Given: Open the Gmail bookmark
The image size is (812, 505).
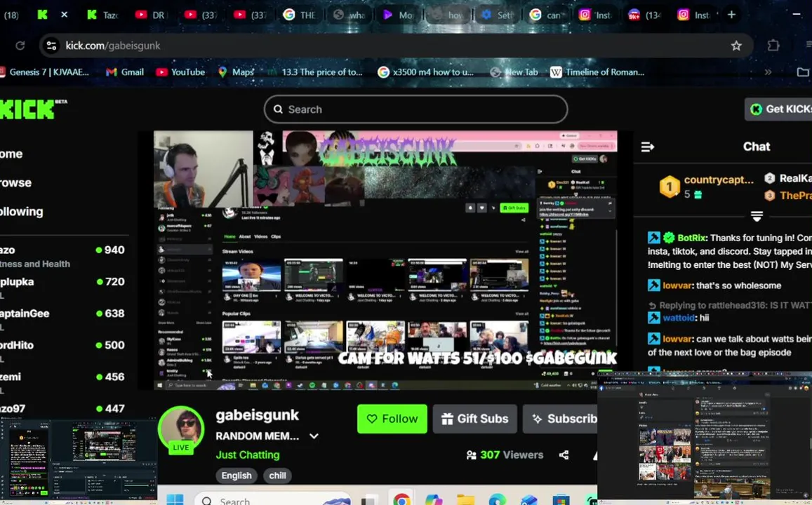Looking at the screenshot, I should point(125,72).
